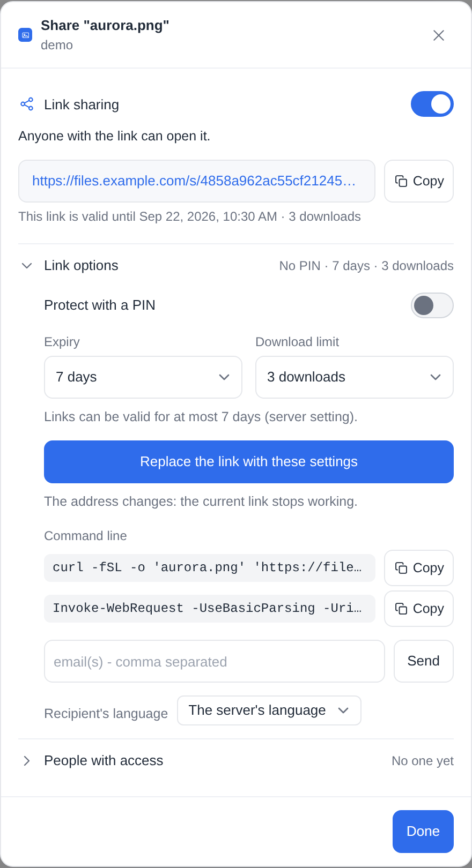Click the image file icon beside the title
This screenshot has height=868, width=472.
coord(25,35)
